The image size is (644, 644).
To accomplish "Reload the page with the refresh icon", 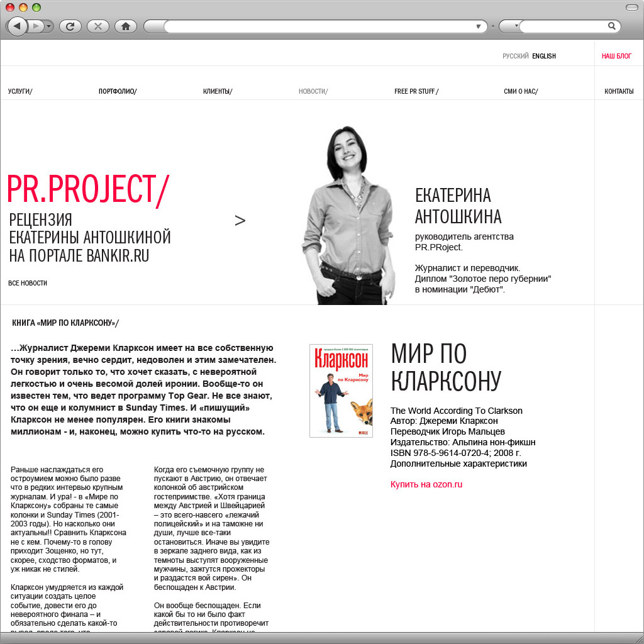I will (x=70, y=26).
